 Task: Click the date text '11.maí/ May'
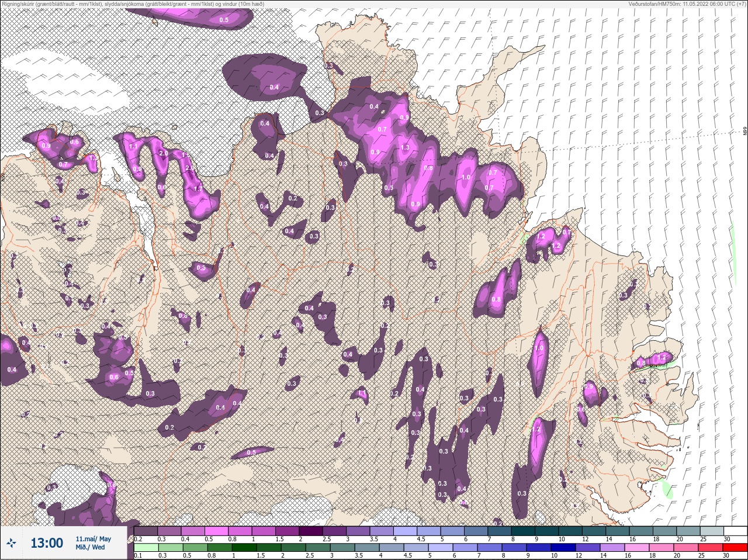93,539
